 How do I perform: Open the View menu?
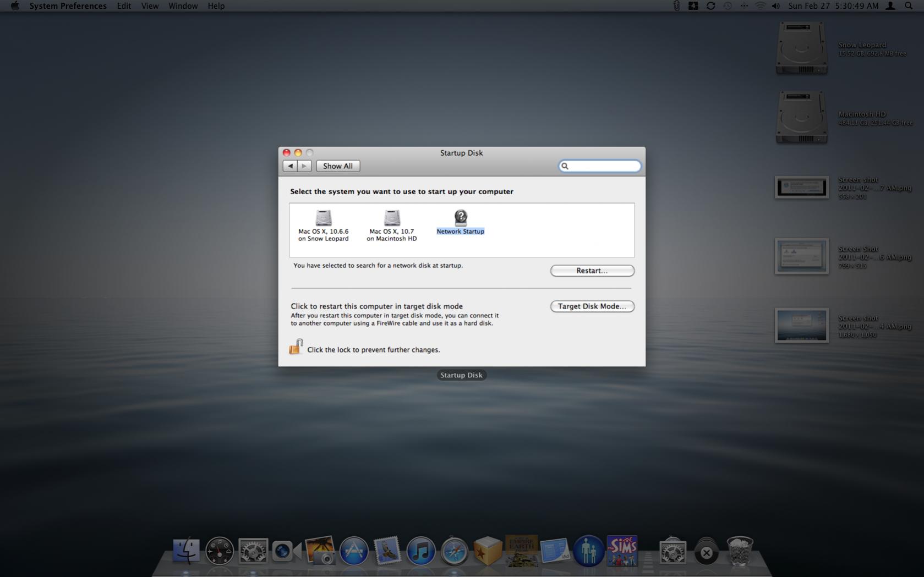pos(150,6)
